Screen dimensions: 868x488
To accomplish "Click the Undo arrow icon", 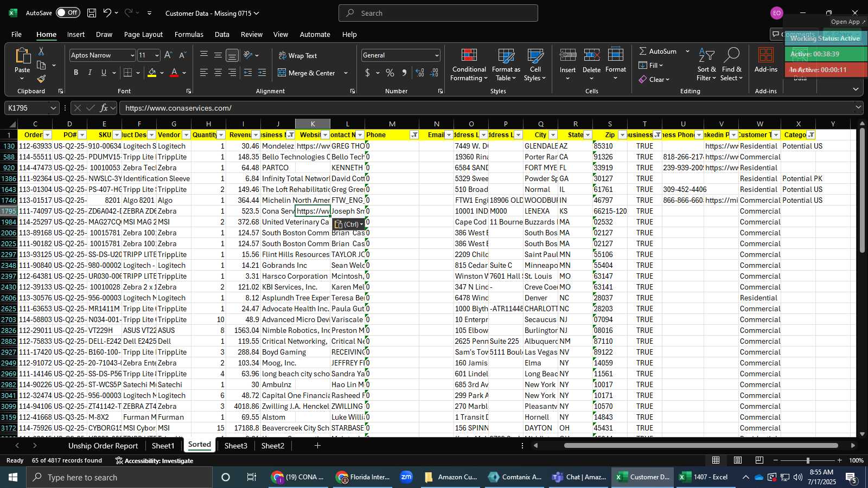I will coord(107,13).
